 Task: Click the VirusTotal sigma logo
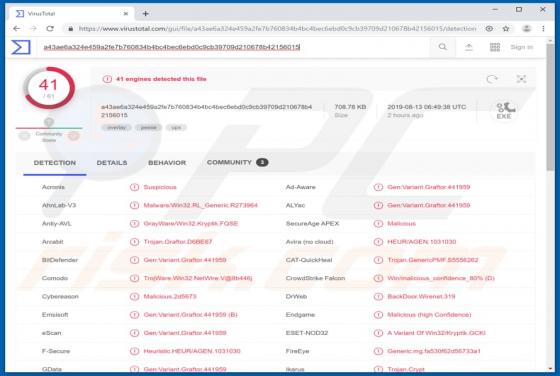[x=21, y=47]
